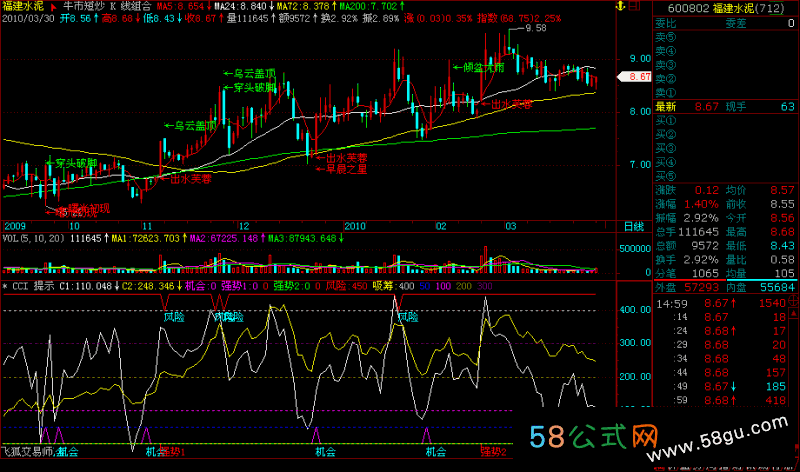This screenshot has height=472, width=800.
Task: Click the 9.58 peak price label
Action: tap(536, 29)
